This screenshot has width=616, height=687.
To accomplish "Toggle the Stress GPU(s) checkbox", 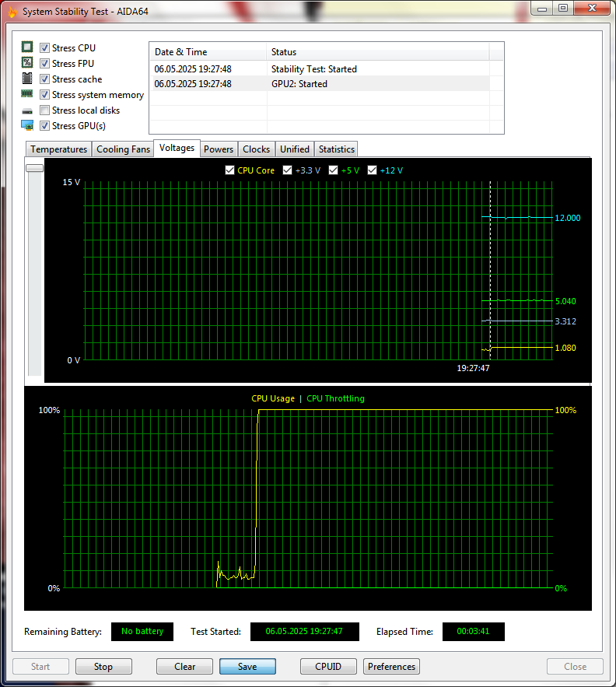I will tap(44, 126).
